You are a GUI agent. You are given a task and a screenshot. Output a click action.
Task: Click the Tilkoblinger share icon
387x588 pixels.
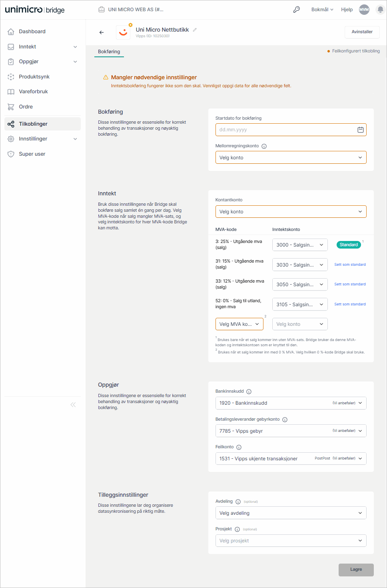(11, 124)
